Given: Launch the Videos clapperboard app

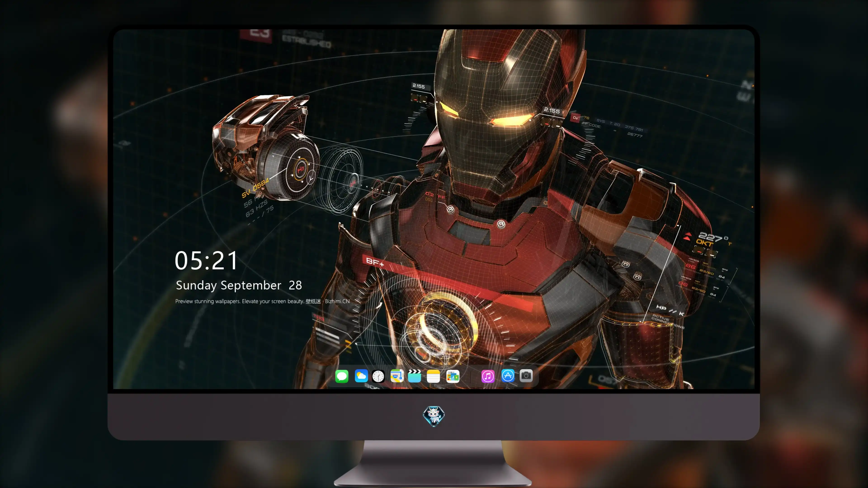Looking at the screenshot, I should click(415, 376).
